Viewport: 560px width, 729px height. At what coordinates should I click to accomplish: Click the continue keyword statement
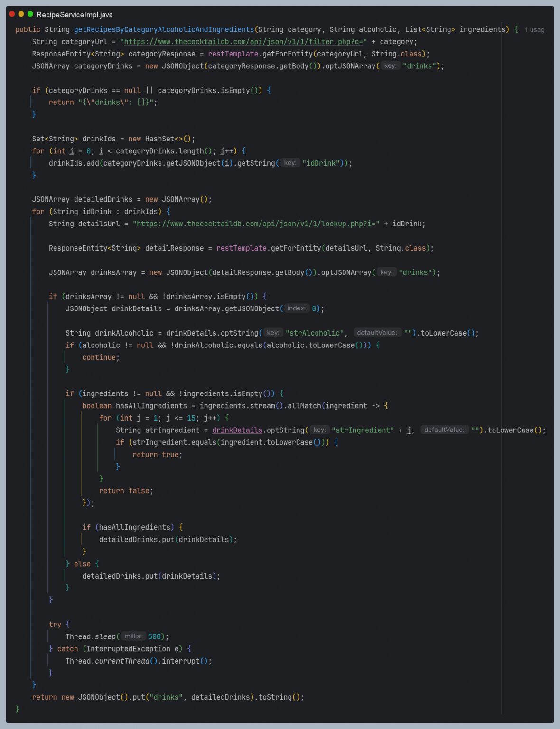pos(100,357)
